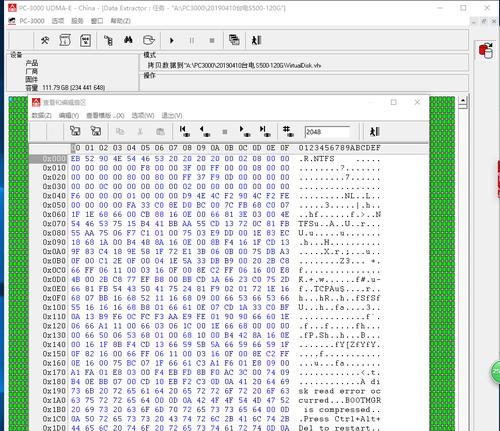Click the disk folder icon right of binoculars
The image size is (500, 431).
tap(148, 40)
